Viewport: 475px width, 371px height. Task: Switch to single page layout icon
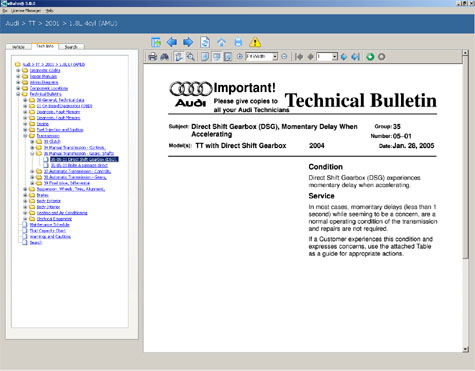point(205,57)
